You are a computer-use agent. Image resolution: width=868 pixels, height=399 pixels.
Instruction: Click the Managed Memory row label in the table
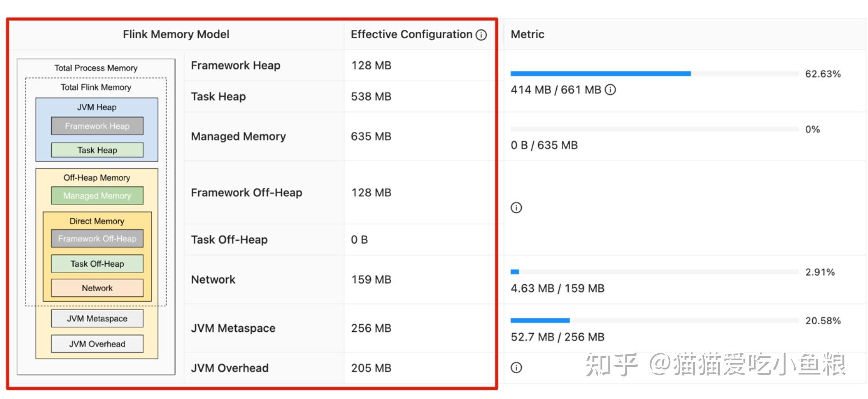(x=238, y=136)
